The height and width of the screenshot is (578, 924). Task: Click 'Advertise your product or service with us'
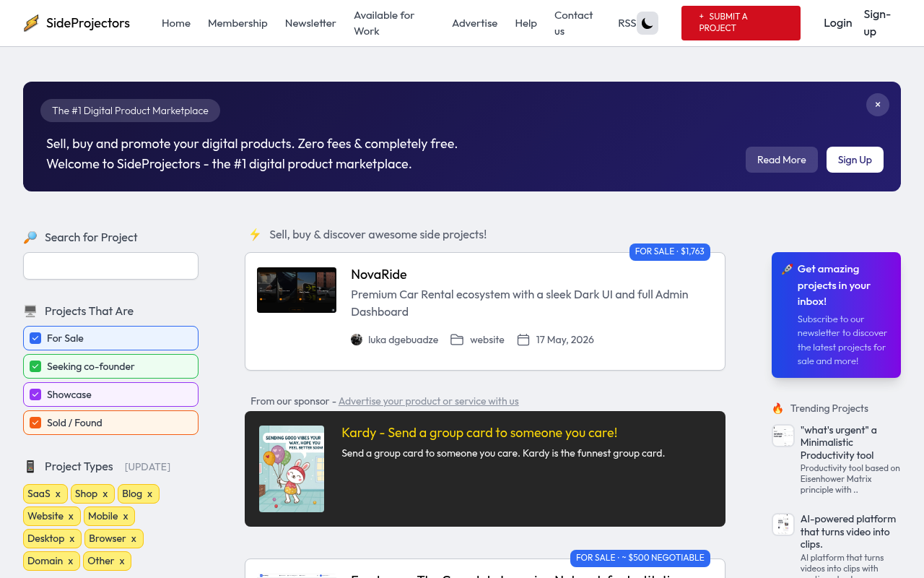point(428,401)
